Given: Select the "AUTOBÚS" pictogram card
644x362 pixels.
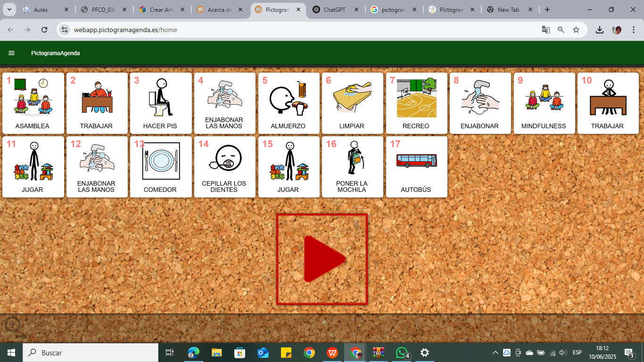Looking at the screenshot, I should coord(416,167).
